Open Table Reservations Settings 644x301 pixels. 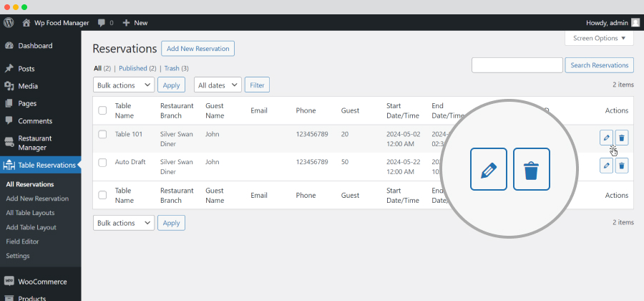pos(18,256)
